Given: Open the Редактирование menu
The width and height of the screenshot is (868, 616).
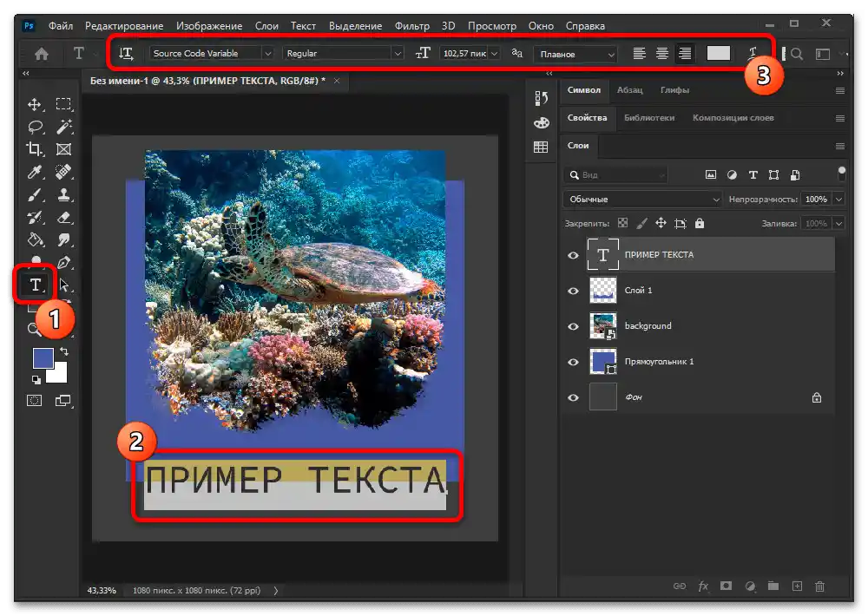Looking at the screenshot, I should coord(124,26).
